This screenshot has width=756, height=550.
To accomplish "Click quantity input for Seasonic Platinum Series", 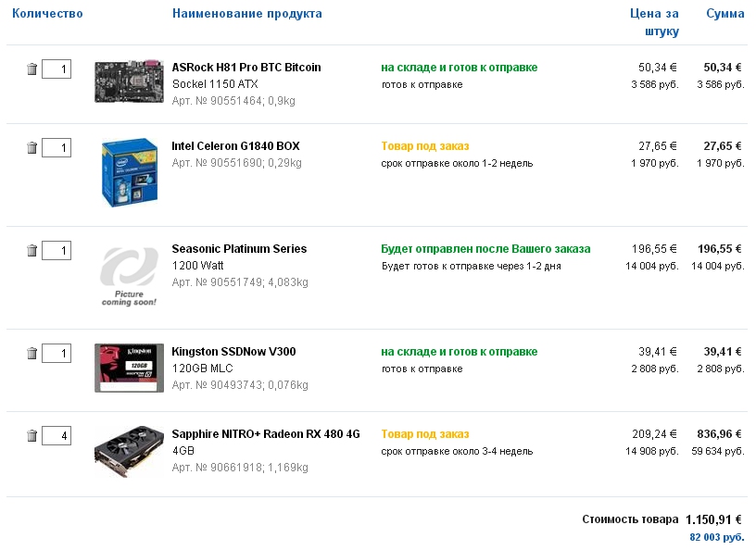I will [x=57, y=250].
